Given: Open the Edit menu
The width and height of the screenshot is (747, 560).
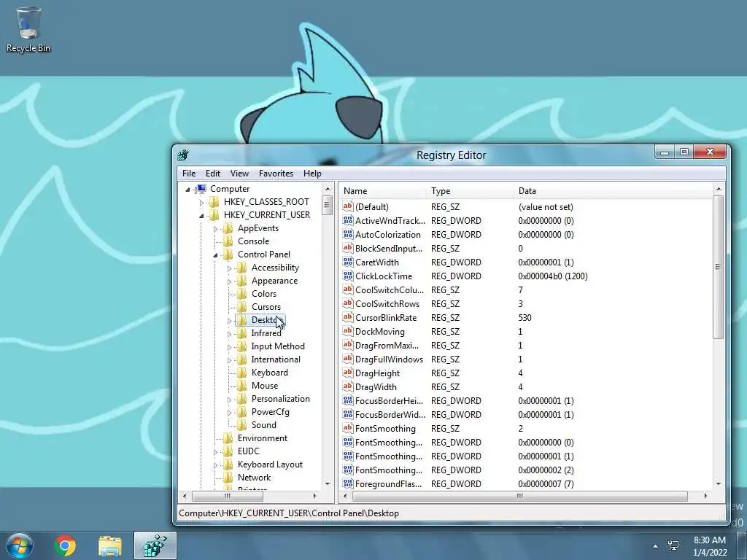Looking at the screenshot, I should click(212, 174).
